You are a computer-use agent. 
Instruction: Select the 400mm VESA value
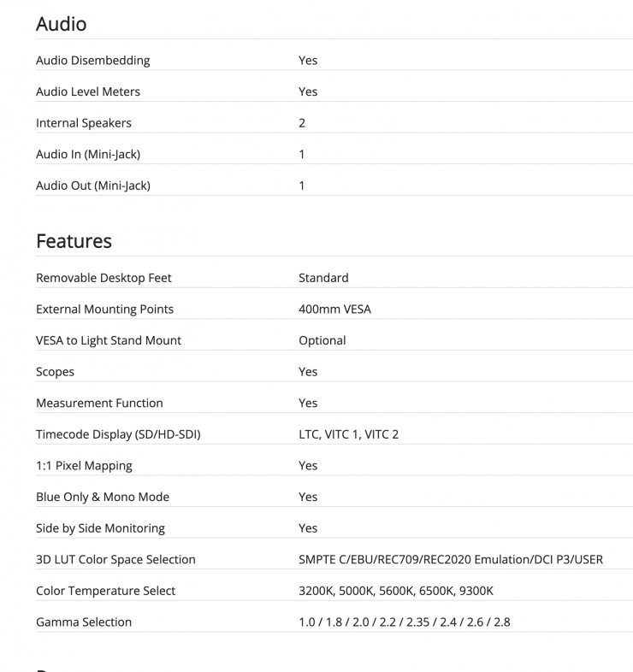click(334, 309)
